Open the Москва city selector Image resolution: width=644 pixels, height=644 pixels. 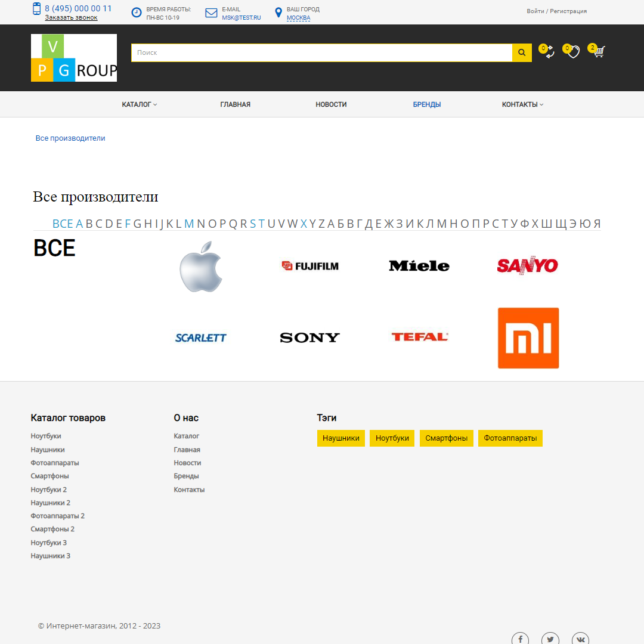pyautogui.click(x=298, y=18)
